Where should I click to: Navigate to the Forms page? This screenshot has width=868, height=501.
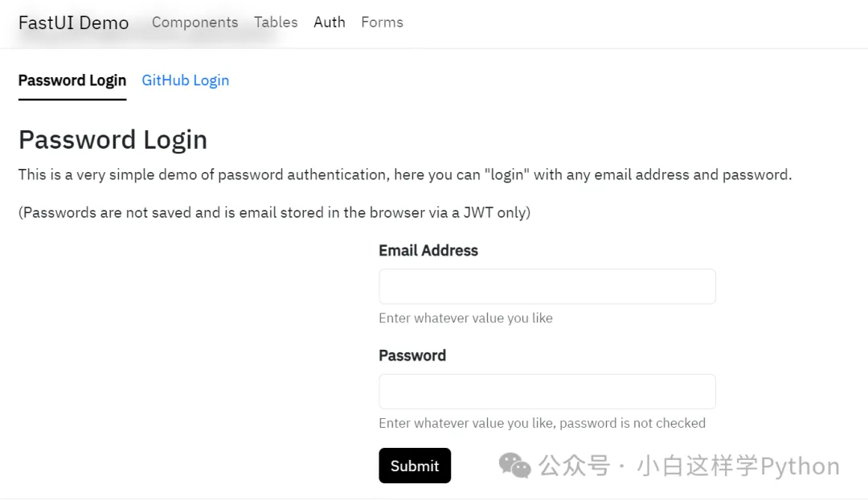382,23
